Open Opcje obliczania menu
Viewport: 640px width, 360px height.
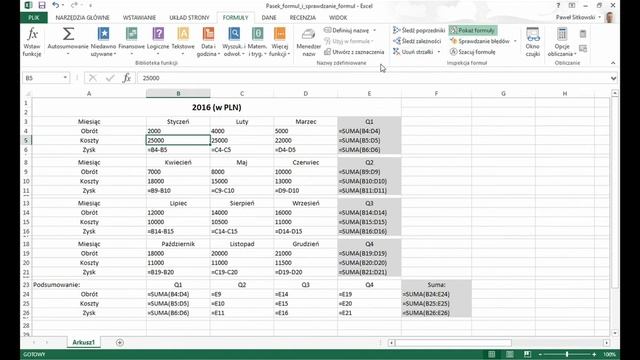[x=562, y=41]
